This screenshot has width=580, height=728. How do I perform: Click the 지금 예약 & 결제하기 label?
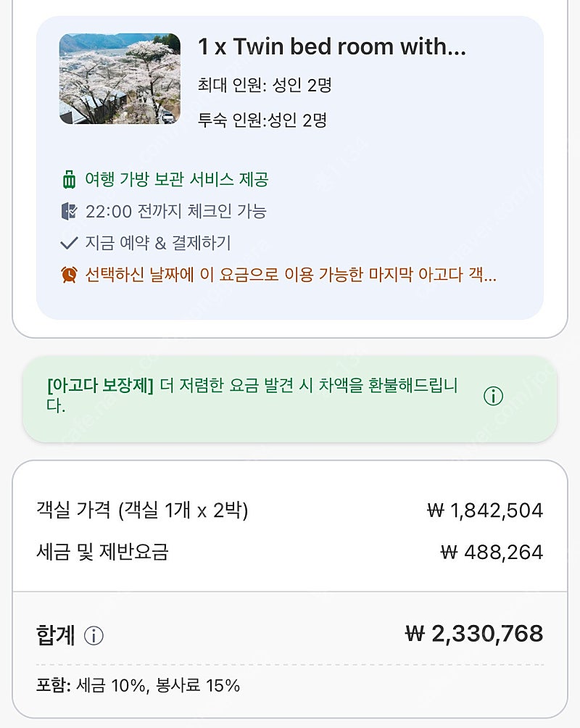click(158, 243)
